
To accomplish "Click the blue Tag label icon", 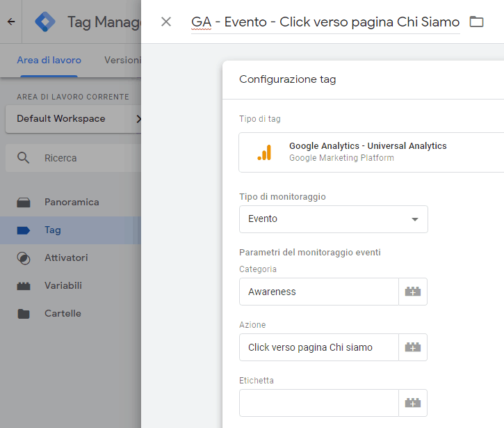I will point(24,230).
